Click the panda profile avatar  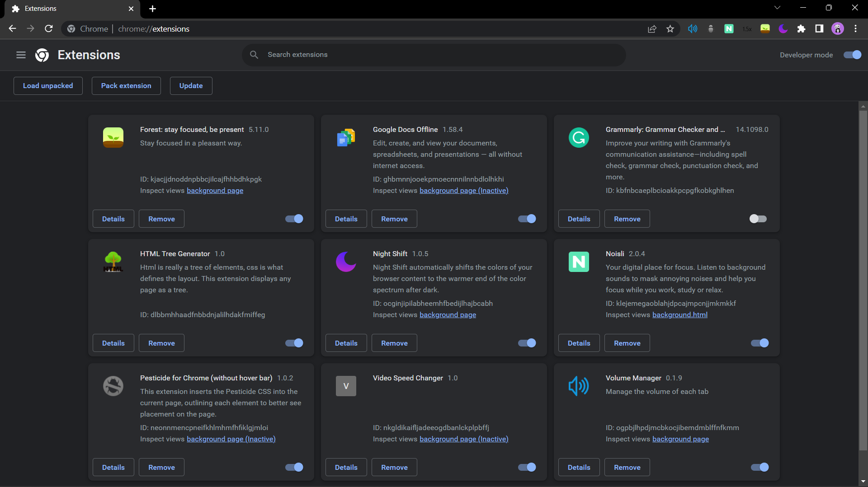point(838,28)
